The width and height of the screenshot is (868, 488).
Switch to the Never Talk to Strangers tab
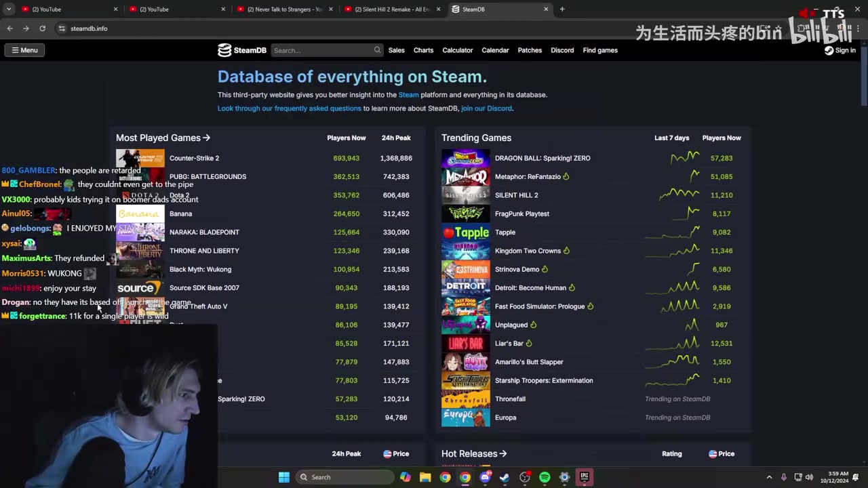pyautogui.click(x=284, y=9)
